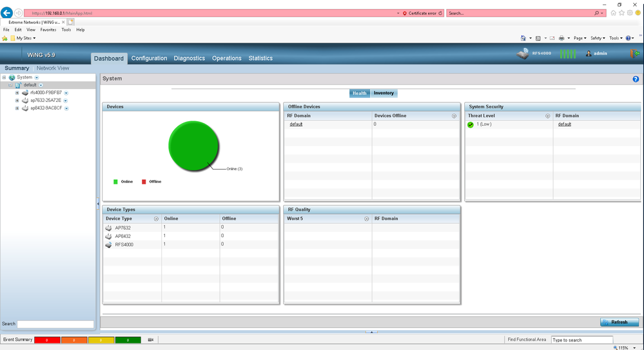Switch to the Statistics tab
644x350 pixels.
click(x=260, y=58)
